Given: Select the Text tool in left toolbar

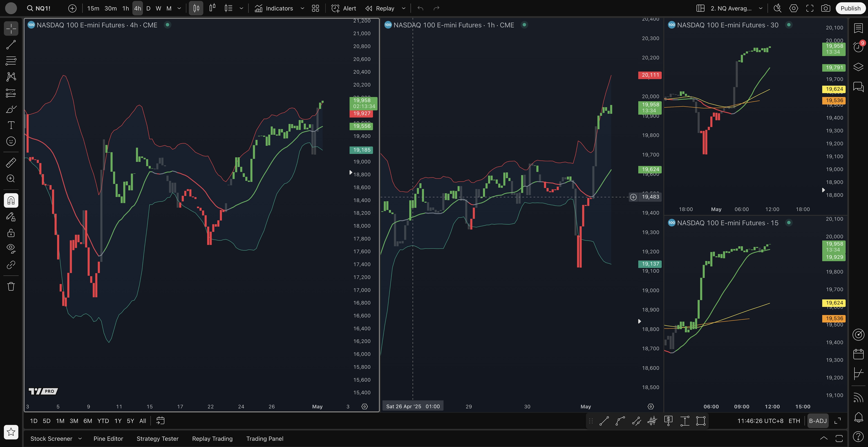Looking at the screenshot, I should click(11, 125).
